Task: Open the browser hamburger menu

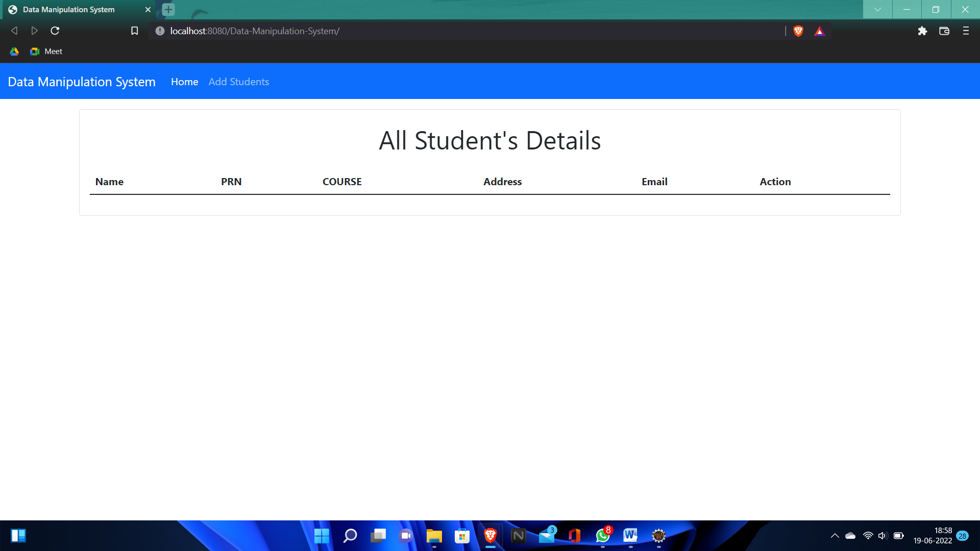Action: (x=966, y=31)
